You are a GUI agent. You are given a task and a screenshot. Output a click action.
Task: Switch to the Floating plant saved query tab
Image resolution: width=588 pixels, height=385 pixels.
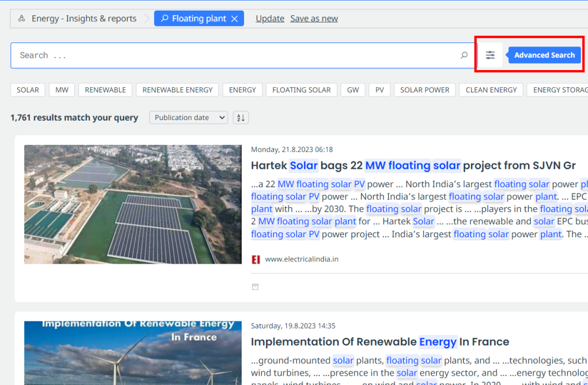coord(199,18)
